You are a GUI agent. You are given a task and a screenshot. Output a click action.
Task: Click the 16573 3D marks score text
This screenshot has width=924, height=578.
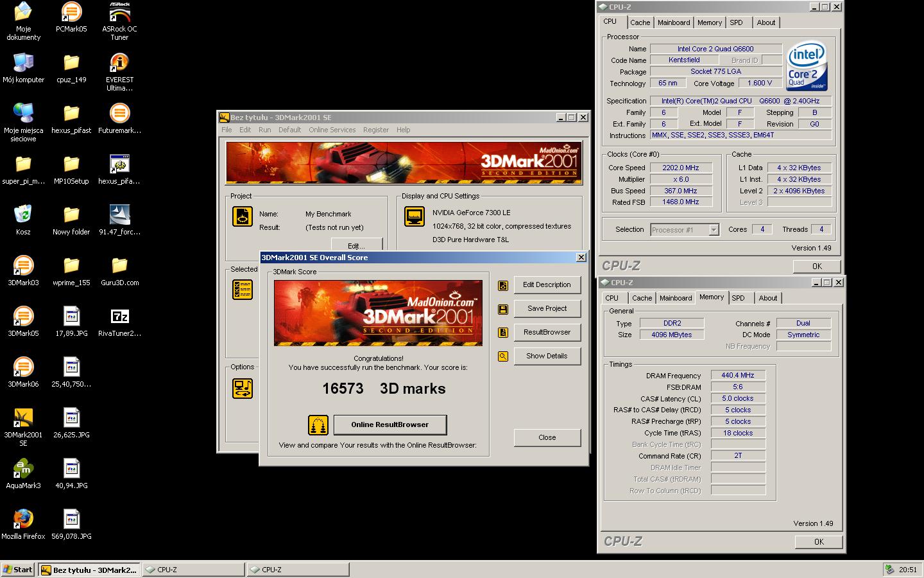coord(384,389)
